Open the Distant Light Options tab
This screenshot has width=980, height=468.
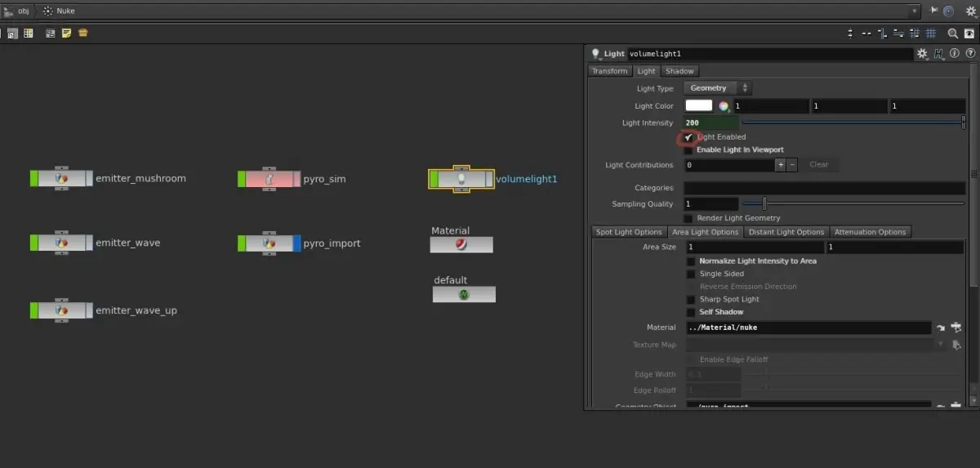coord(786,232)
